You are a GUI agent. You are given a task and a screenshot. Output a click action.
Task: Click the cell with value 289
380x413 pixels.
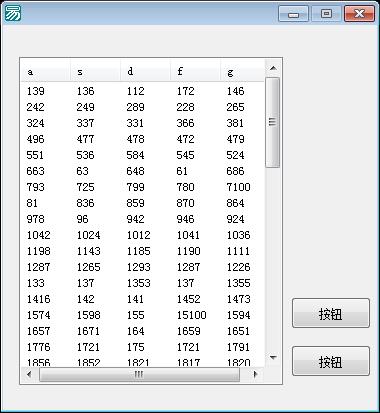(135, 107)
